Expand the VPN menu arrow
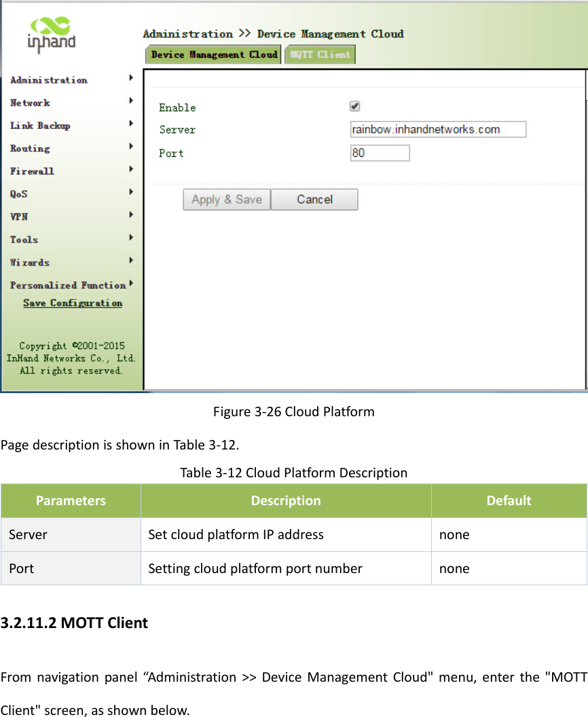 click(x=130, y=215)
